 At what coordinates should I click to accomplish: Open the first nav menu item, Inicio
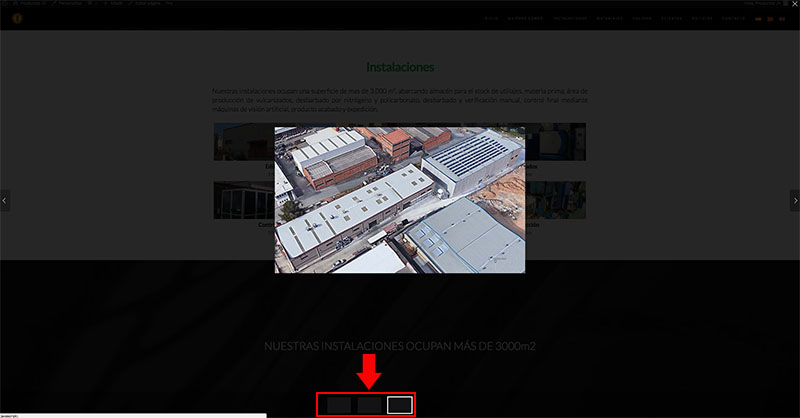coord(491,19)
